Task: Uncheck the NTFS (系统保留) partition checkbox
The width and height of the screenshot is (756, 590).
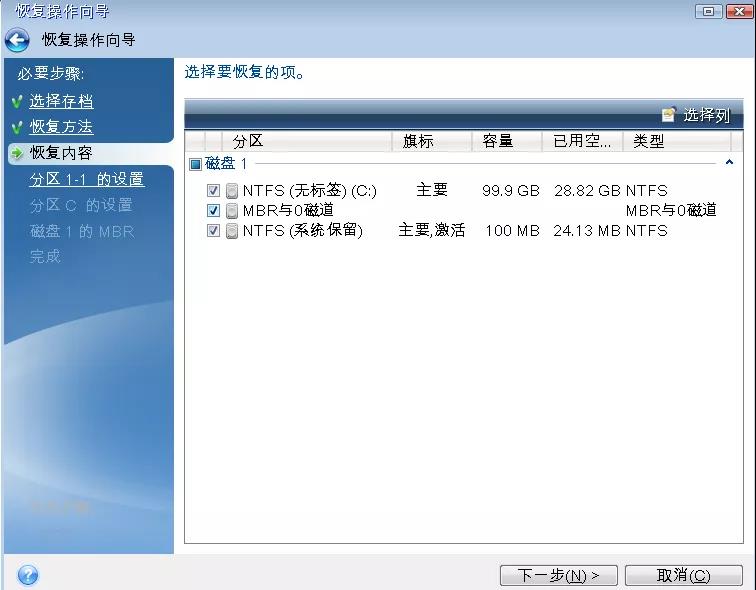Action: tap(213, 231)
